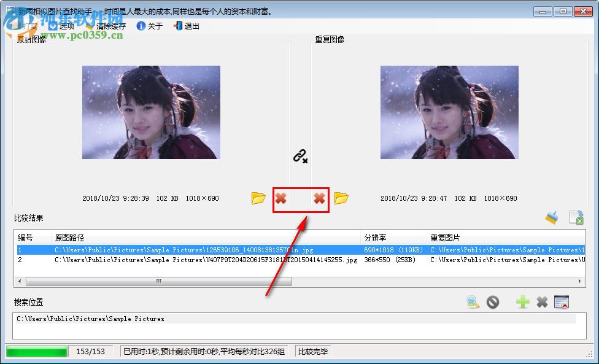
Task: Select the Sample Pictures search path entry
Action: coord(91,318)
